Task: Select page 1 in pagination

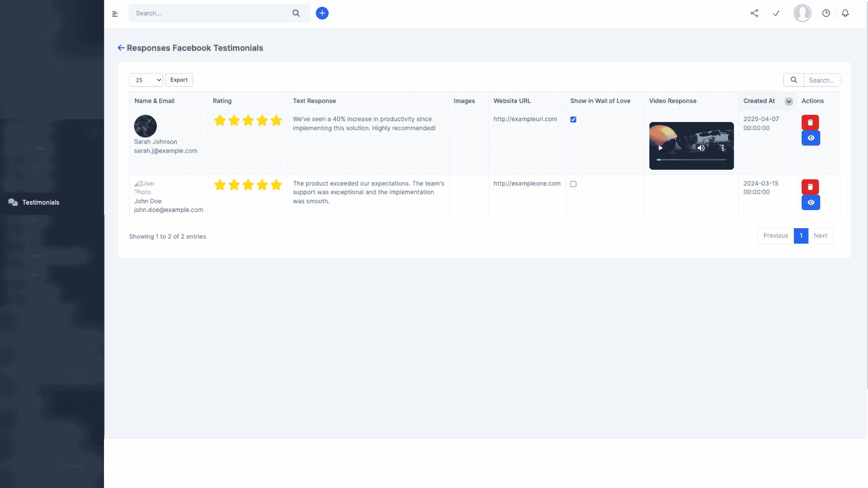Action: coord(801,236)
